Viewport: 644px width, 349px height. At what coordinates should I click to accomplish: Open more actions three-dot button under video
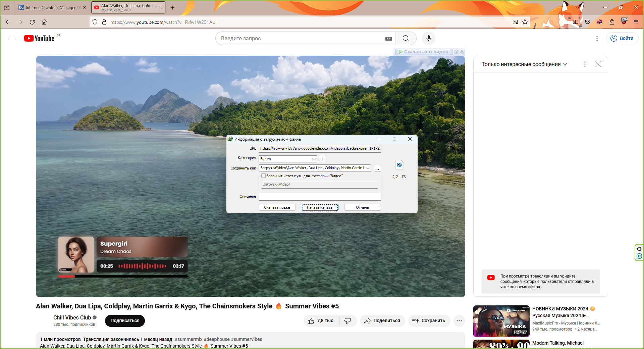point(459,321)
